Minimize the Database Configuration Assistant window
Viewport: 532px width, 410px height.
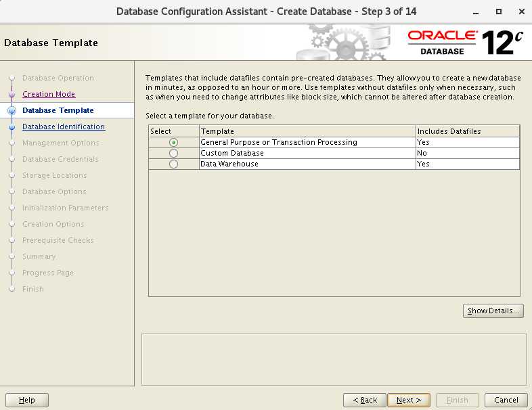click(476, 12)
